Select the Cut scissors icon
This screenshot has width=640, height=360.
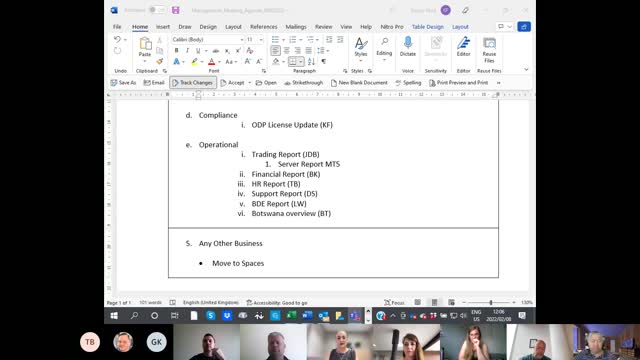coord(160,40)
